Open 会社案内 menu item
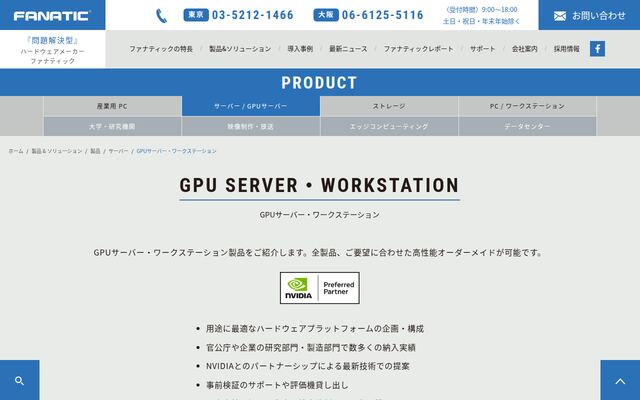Viewport: 640px width, 400px height. 524,49
